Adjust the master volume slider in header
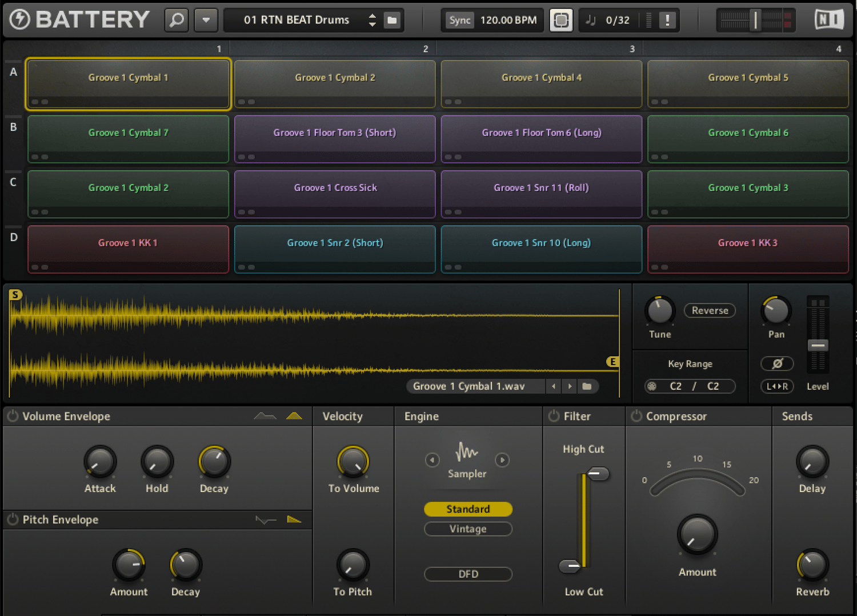857x616 pixels. [755, 20]
